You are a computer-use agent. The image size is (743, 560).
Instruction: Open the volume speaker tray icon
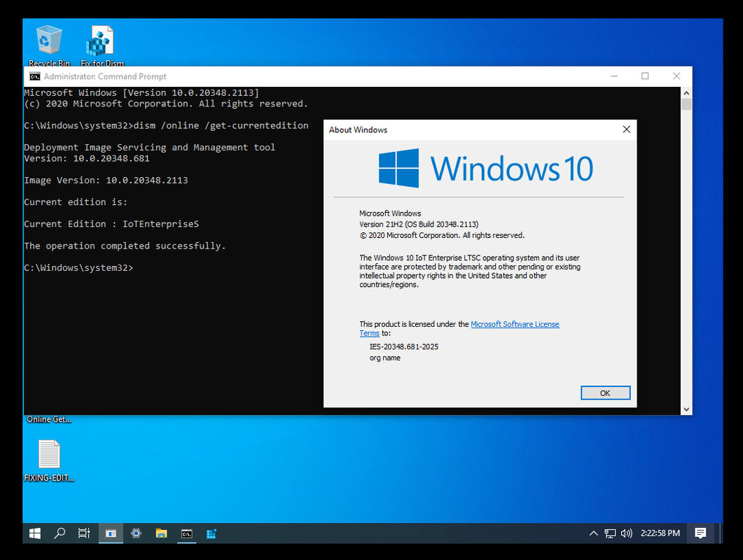click(x=627, y=533)
